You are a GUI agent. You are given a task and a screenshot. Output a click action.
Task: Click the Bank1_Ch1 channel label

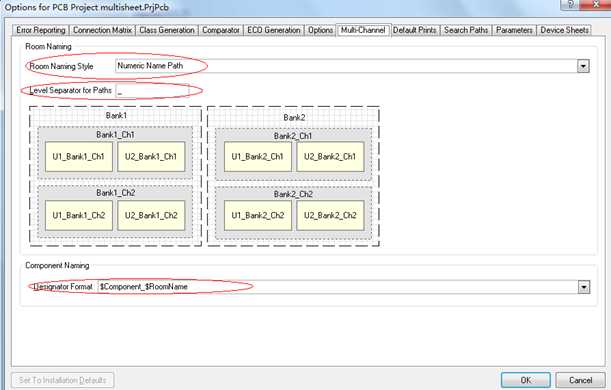[x=115, y=135]
